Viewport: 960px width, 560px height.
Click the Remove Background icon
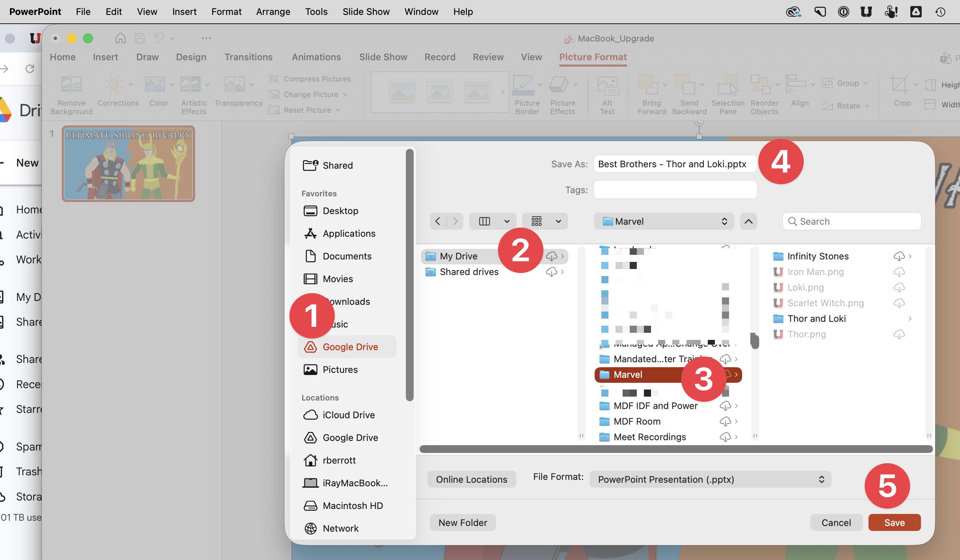(x=71, y=84)
